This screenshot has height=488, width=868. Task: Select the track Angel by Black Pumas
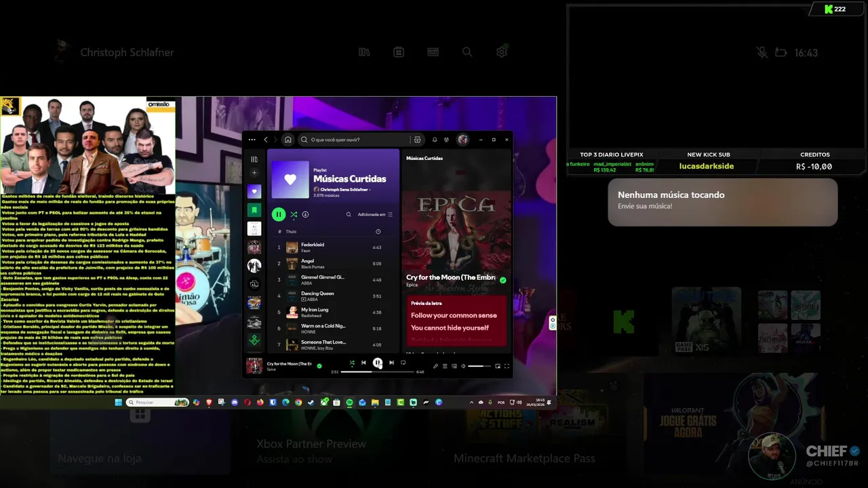[332, 264]
